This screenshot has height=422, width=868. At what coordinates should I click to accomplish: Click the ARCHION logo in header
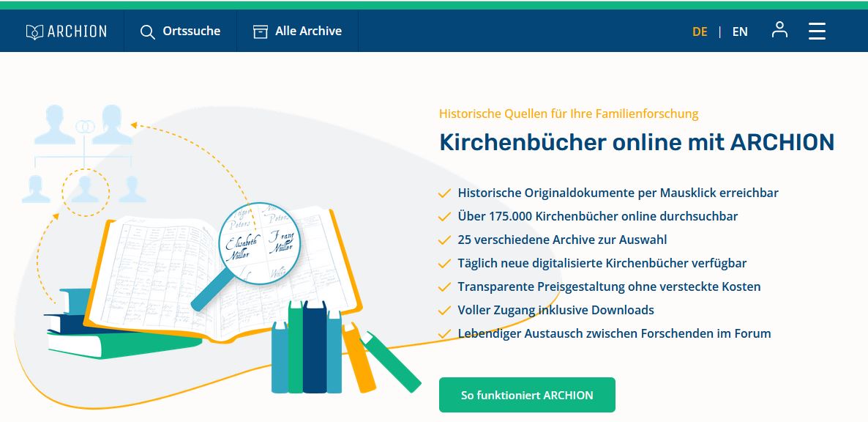click(66, 32)
